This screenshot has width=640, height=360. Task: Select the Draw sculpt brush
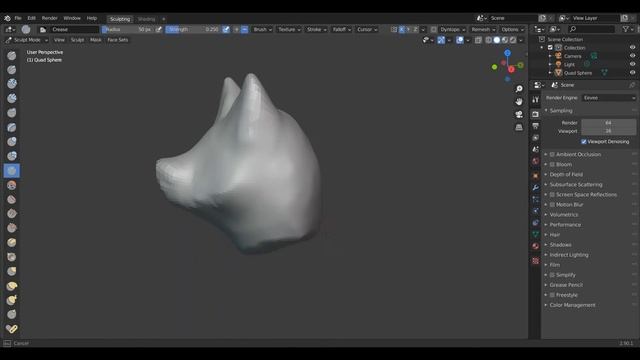click(11, 56)
